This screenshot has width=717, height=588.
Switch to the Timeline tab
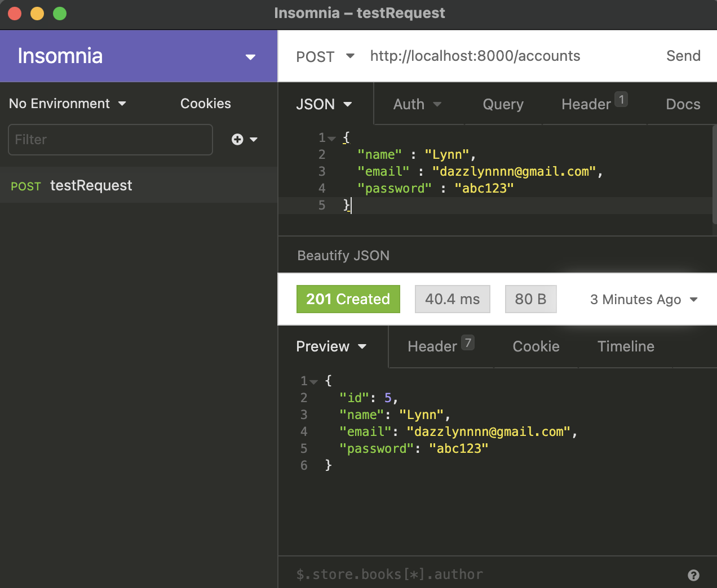[x=626, y=346]
